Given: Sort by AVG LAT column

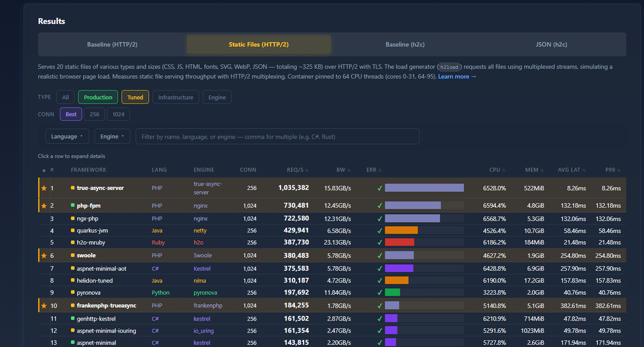Looking at the screenshot, I should [571, 170].
